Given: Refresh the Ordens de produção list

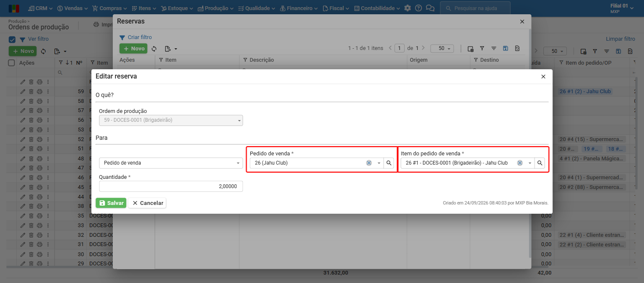Looking at the screenshot, I should [43, 51].
